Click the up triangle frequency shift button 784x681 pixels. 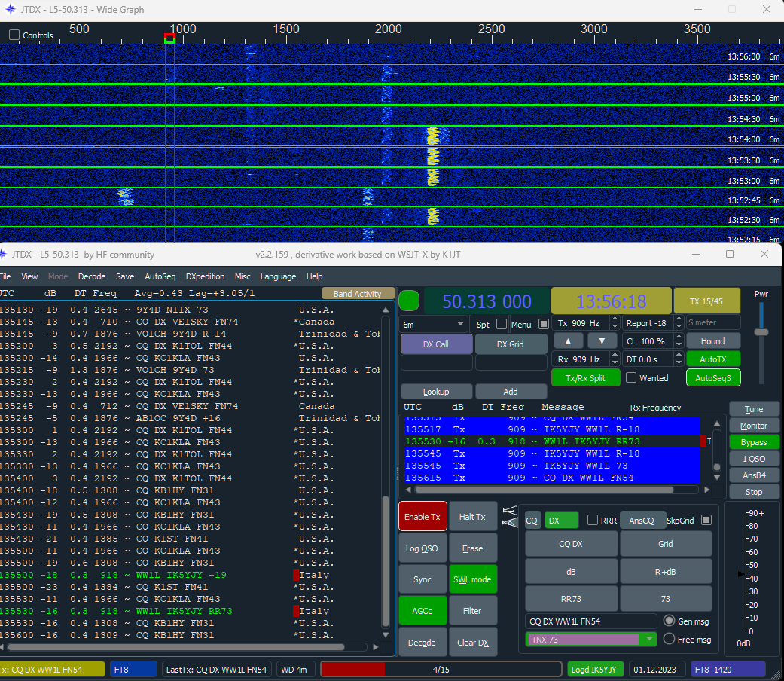coord(568,341)
